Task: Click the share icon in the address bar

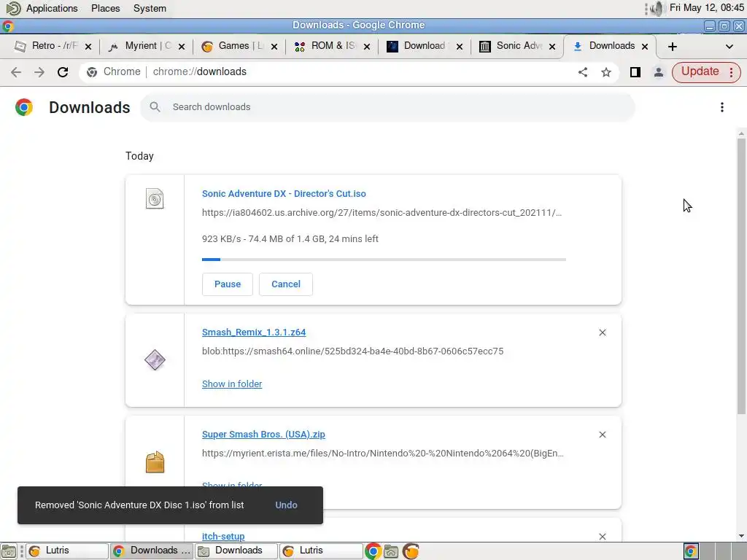Action: (x=583, y=72)
